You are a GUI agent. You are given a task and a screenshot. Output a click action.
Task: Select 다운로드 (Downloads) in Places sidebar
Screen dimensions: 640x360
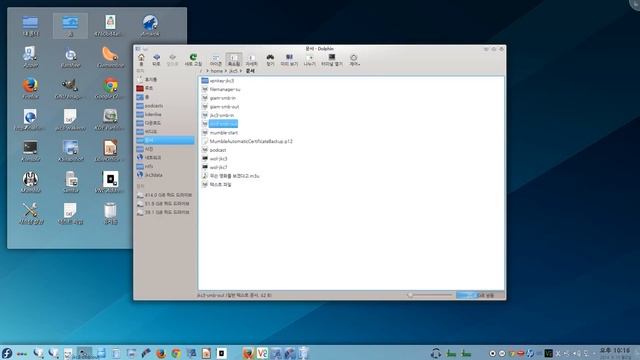(165, 123)
